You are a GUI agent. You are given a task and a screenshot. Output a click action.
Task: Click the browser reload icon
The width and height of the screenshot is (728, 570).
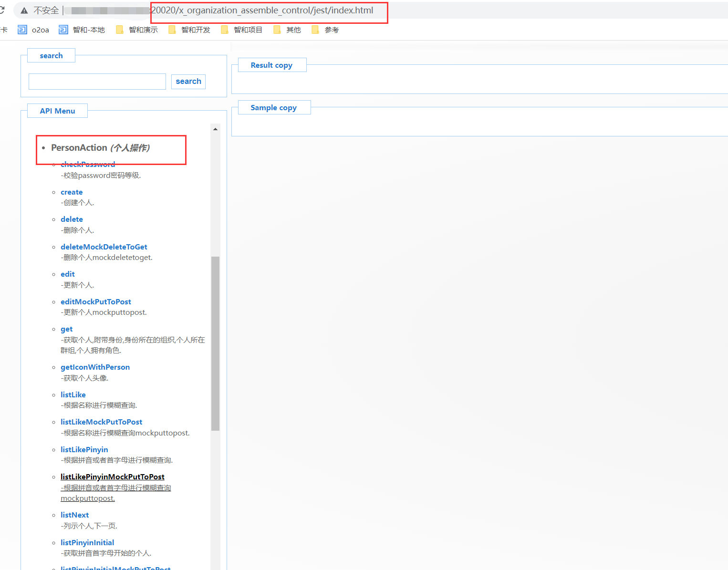[2, 10]
